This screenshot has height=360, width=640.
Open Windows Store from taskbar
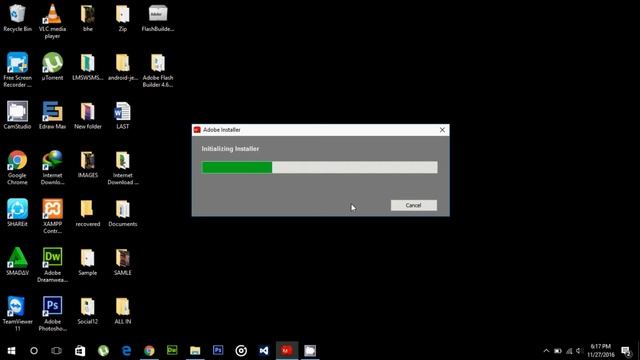coord(80,351)
